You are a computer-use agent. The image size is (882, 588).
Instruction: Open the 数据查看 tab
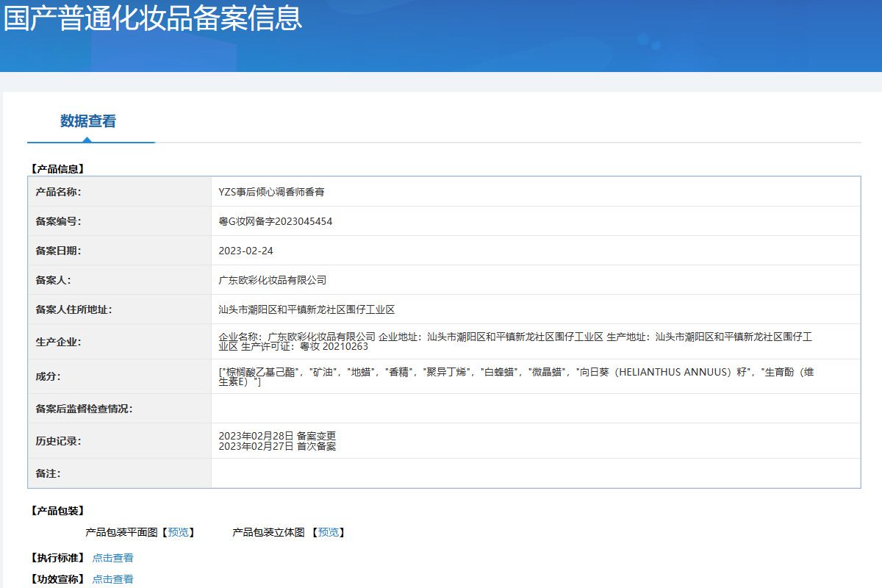click(x=88, y=121)
